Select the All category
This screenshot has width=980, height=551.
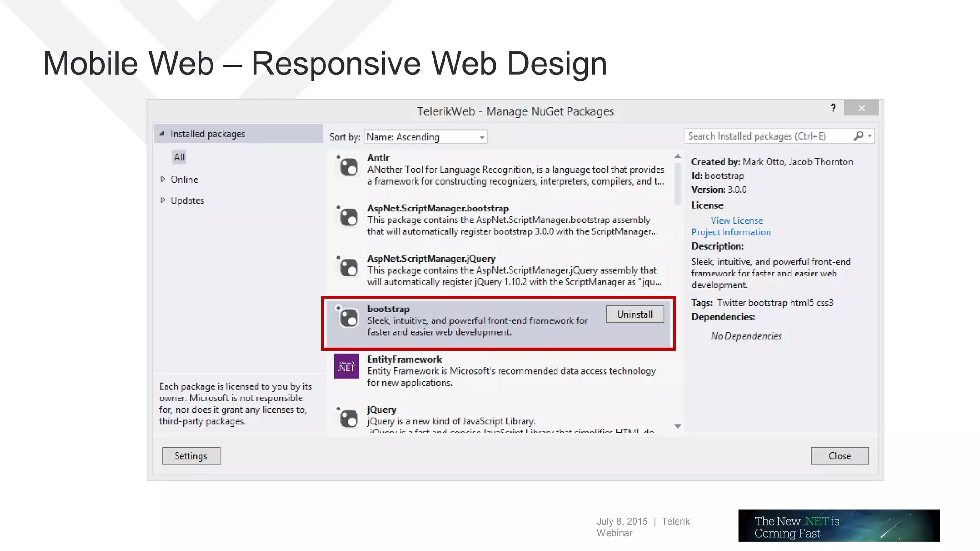(179, 157)
